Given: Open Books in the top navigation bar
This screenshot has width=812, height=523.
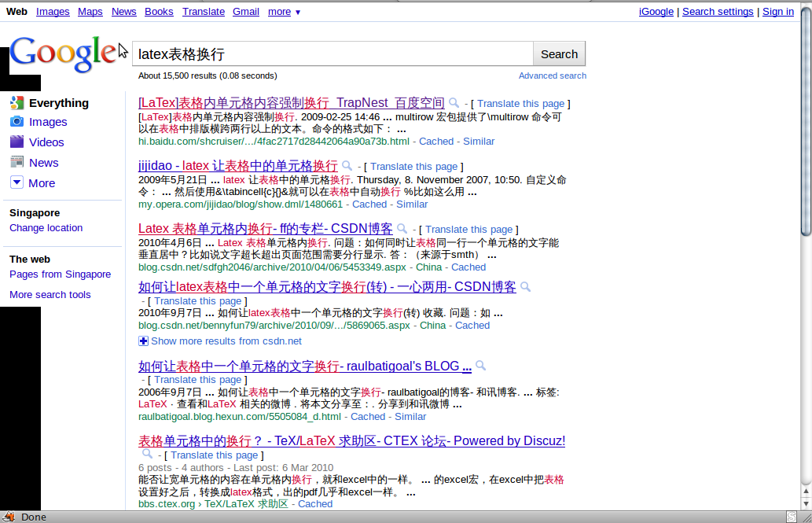Looking at the screenshot, I should (x=159, y=11).
